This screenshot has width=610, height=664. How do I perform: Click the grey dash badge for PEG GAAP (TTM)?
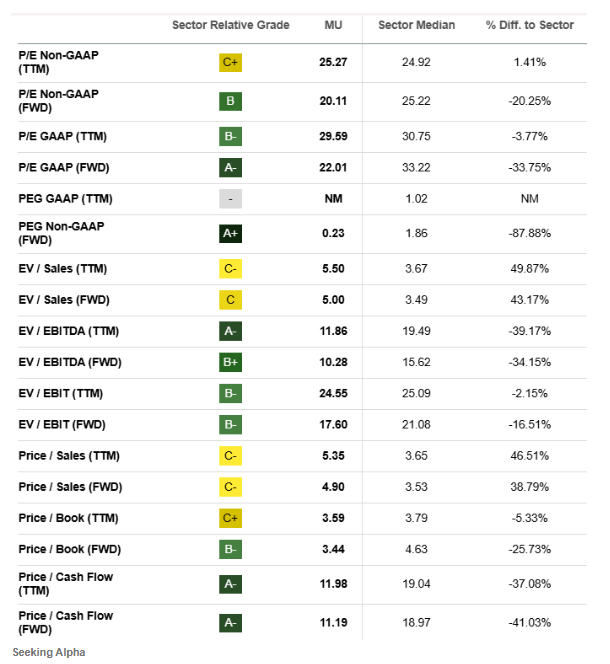(231, 199)
